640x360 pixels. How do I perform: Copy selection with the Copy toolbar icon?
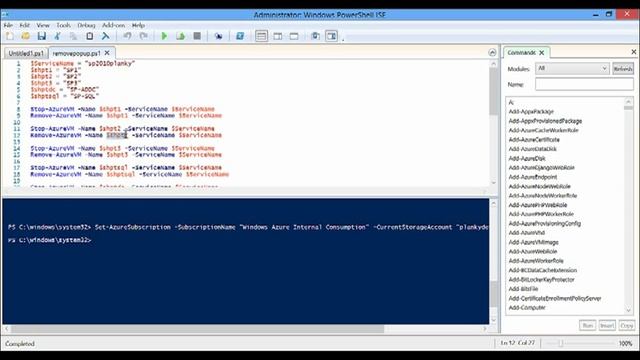click(x=73, y=36)
